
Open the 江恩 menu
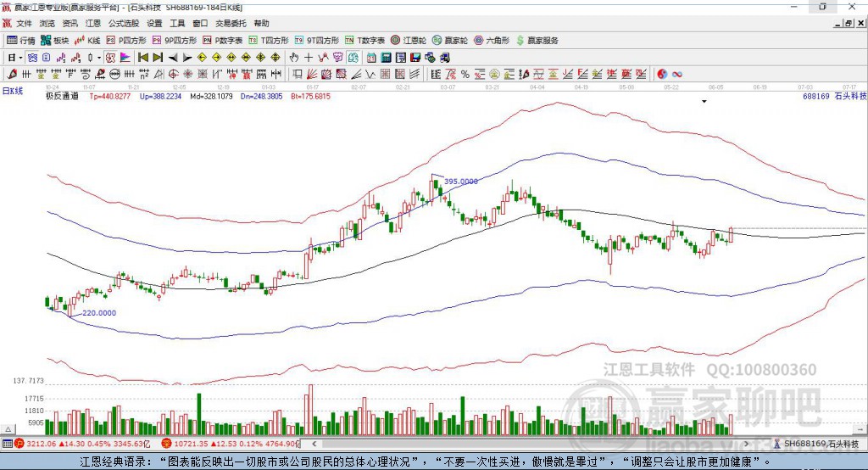92,24
